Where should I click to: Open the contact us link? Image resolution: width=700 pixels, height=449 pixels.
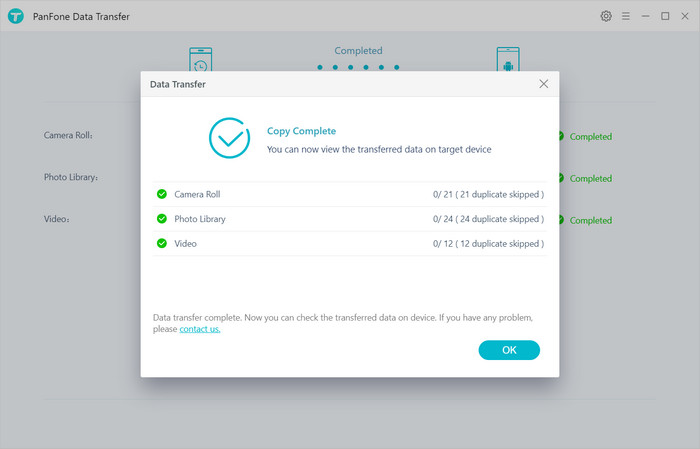tap(200, 329)
